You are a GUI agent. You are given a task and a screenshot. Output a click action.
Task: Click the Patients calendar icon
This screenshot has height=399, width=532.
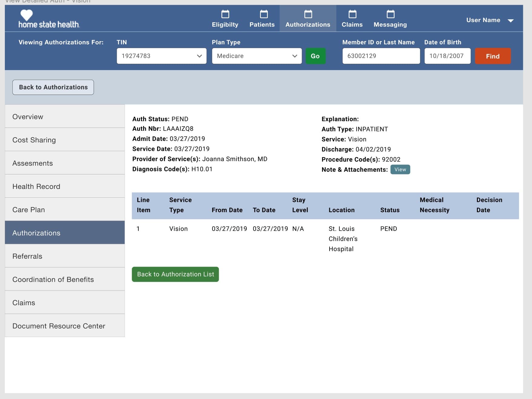[264, 14]
